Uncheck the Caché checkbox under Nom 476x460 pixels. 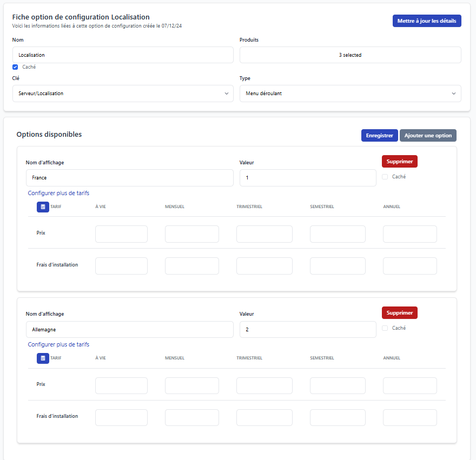[x=15, y=67]
